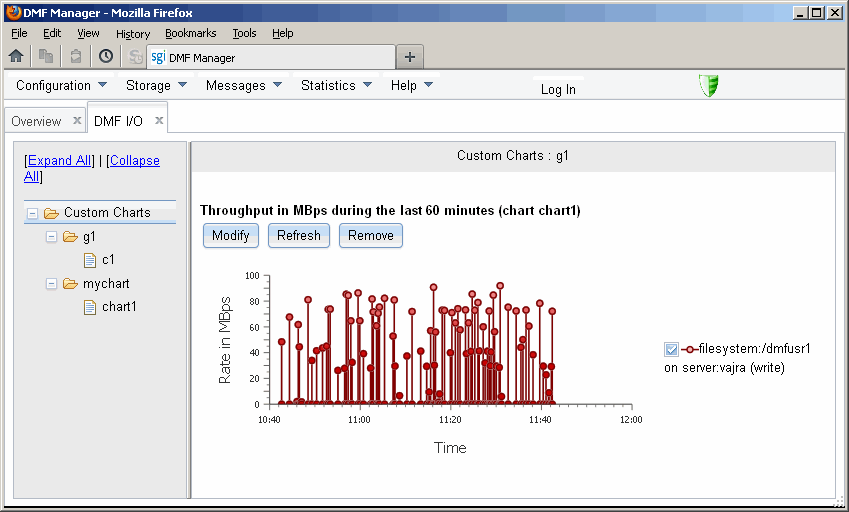The image size is (849, 512).
Task: Close the DMF I/O tab
Action: pos(159,121)
